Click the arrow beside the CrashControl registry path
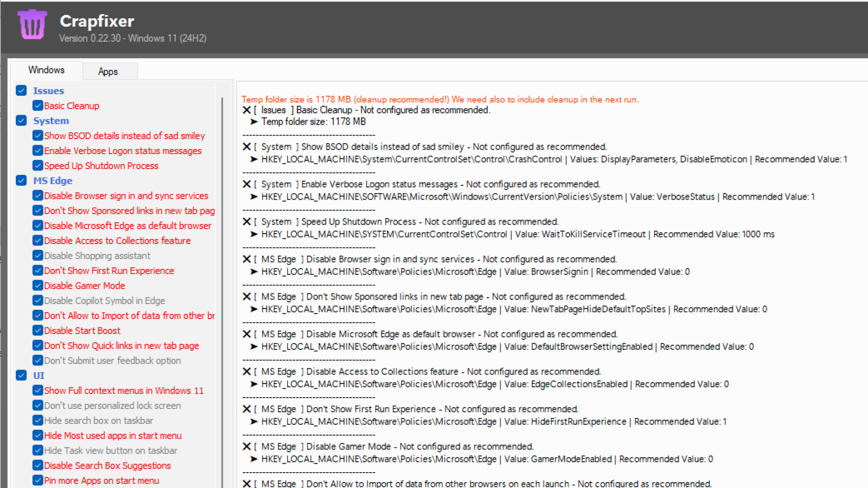868x488 pixels. pos(254,159)
